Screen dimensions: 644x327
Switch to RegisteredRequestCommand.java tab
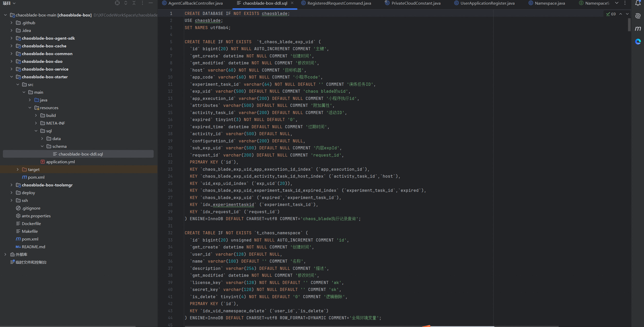336,3
